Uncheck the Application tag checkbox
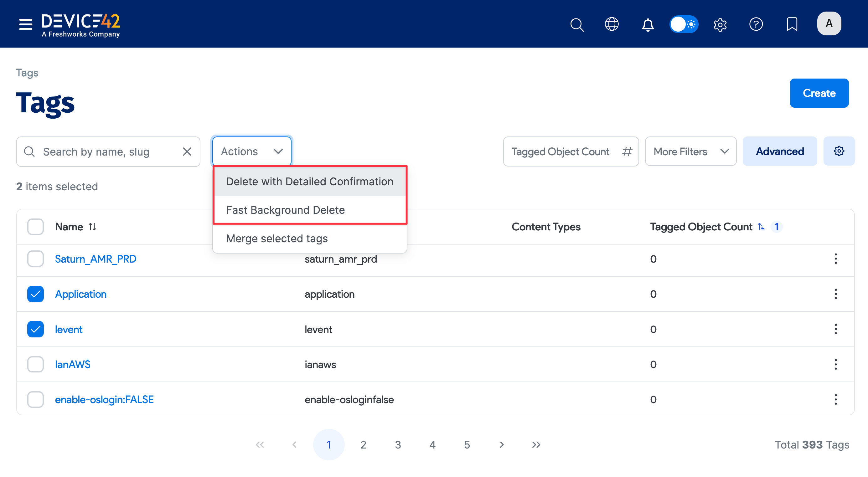Viewport: 868px width, 477px height. point(35,294)
